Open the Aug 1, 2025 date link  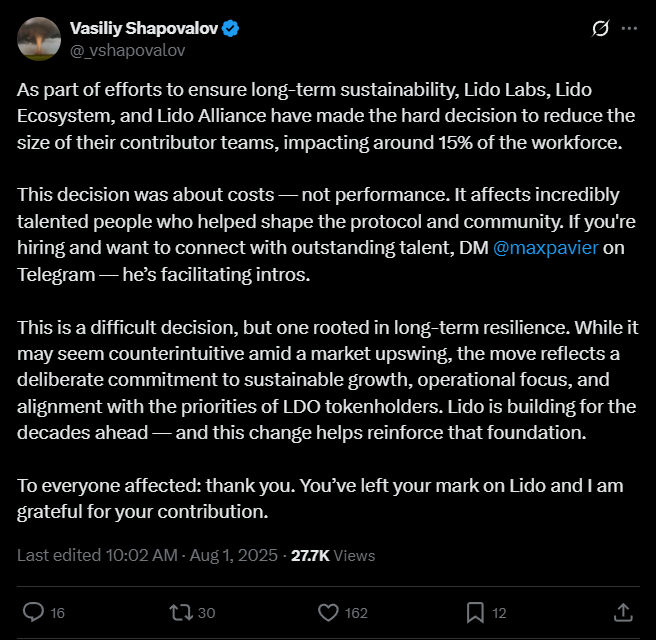[x=233, y=556]
